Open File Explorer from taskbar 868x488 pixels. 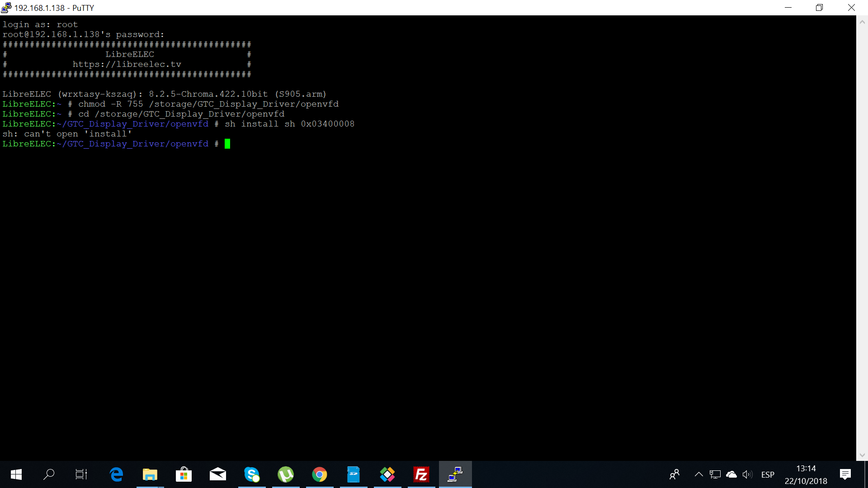click(150, 474)
